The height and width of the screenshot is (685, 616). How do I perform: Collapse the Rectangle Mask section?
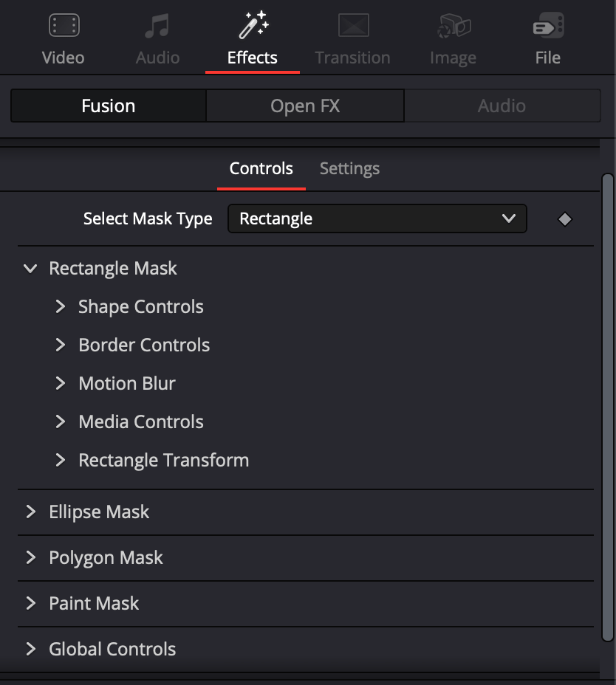click(30, 268)
